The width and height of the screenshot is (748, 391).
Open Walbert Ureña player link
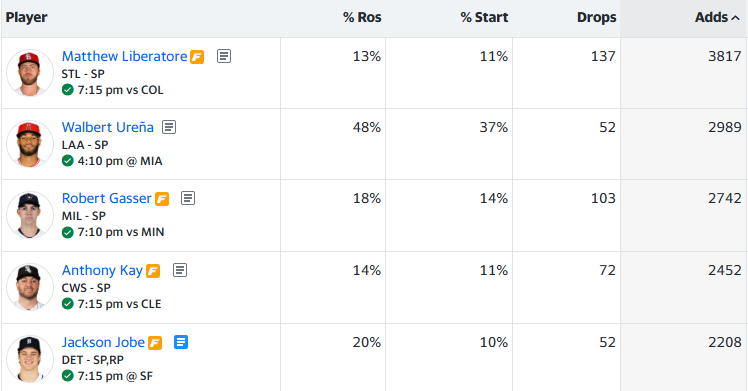pyautogui.click(x=108, y=127)
